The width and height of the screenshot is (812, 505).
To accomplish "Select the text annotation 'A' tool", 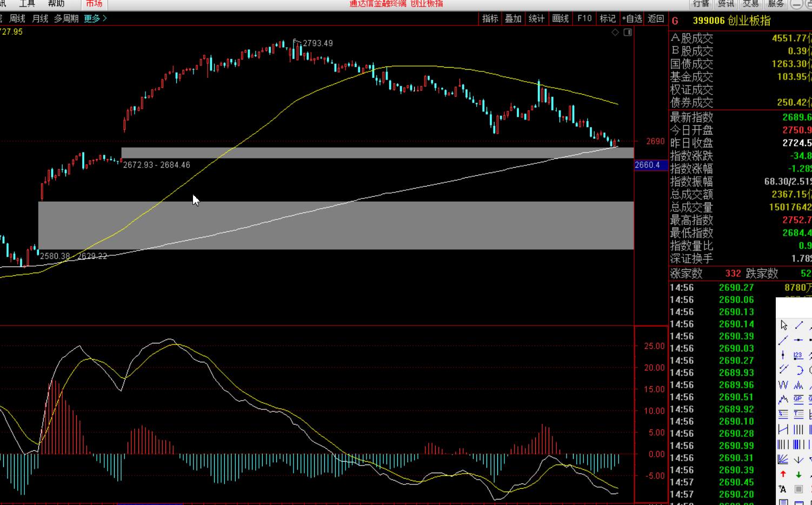I will 783,489.
